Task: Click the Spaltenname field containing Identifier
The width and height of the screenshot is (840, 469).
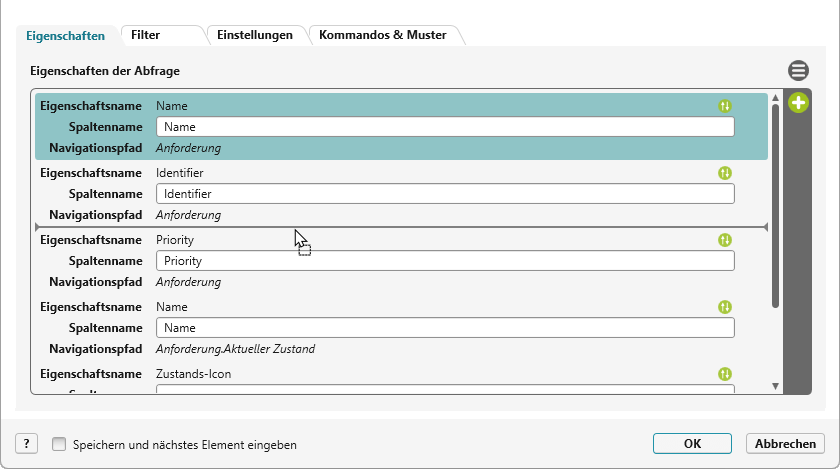Action: (x=445, y=194)
